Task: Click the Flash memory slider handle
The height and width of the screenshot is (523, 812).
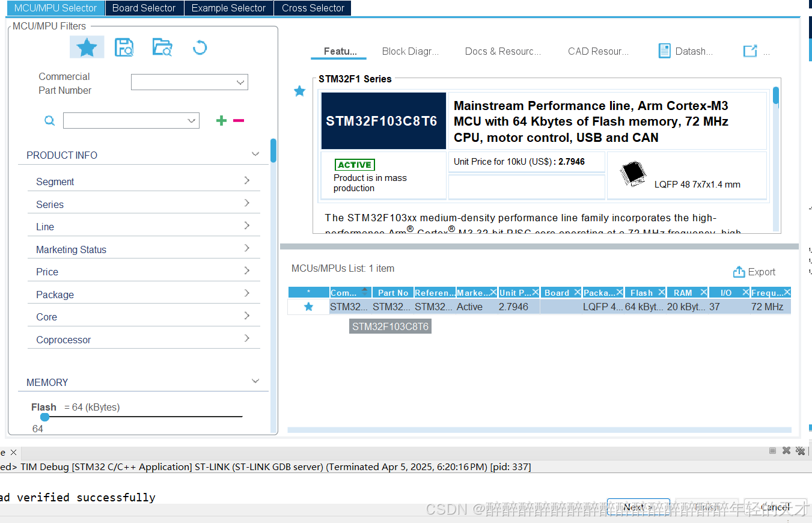Action: click(44, 417)
